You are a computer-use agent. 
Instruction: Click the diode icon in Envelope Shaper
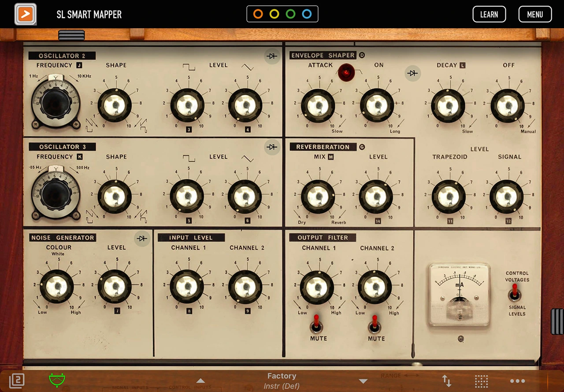[x=412, y=74]
